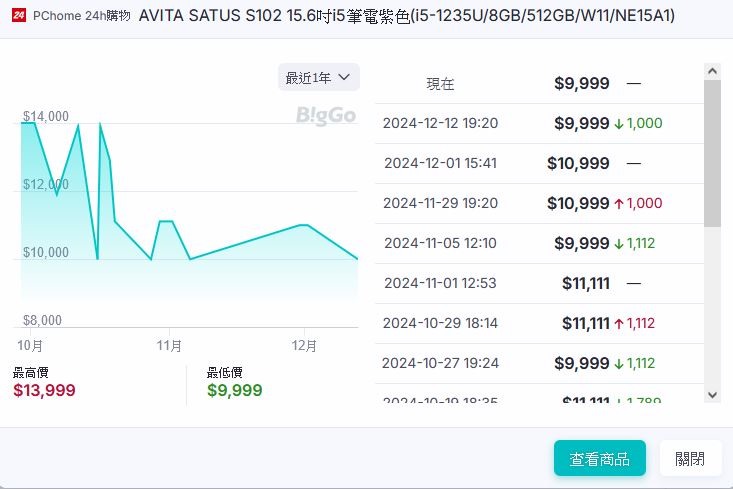Click the ↑1,000 increase on 2024-11-29

(639, 203)
